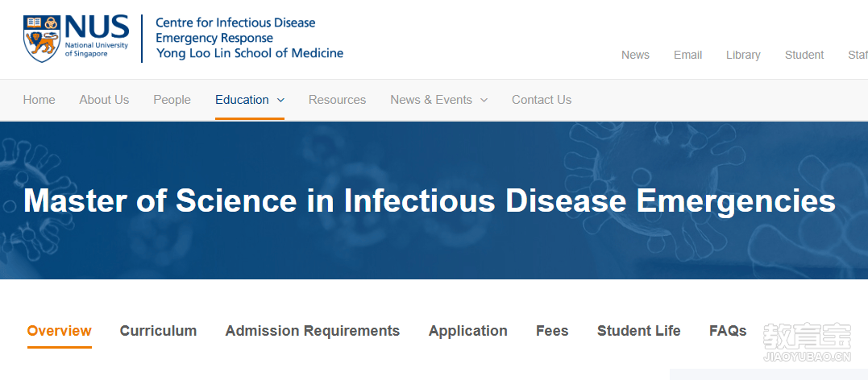This screenshot has height=380, width=868.
Task: Click the NUS crest logo
Action: [42, 38]
